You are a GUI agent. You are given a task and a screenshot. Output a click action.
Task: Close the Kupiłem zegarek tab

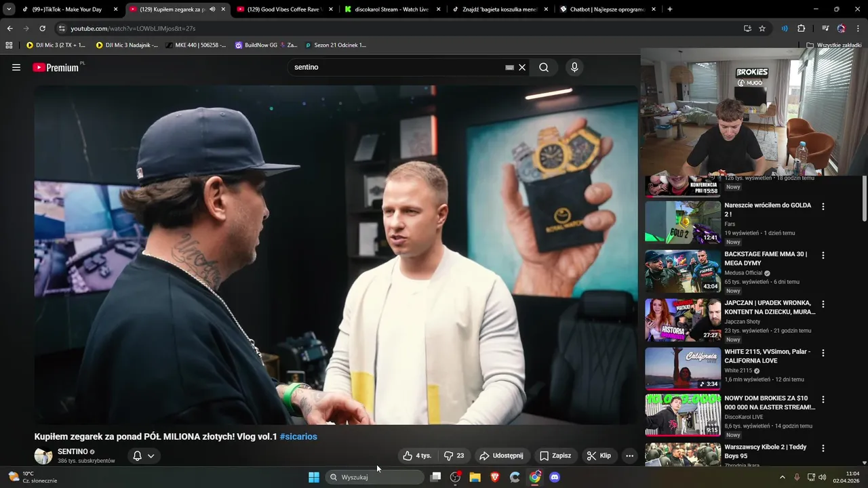(x=223, y=9)
